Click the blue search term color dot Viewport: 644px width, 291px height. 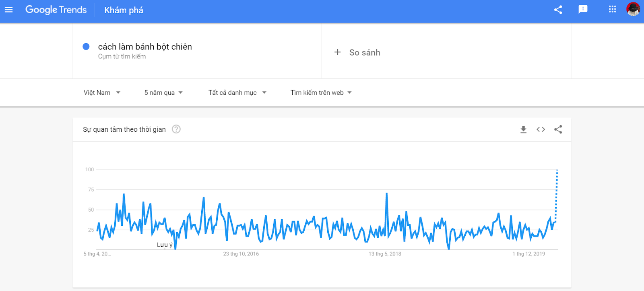coord(86,47)
